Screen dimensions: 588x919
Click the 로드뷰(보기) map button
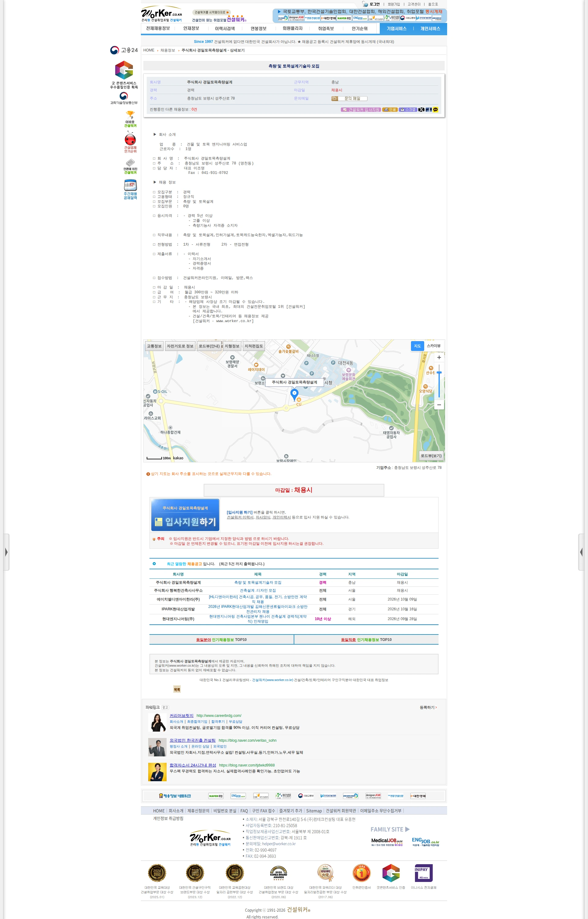coord(431,455)
